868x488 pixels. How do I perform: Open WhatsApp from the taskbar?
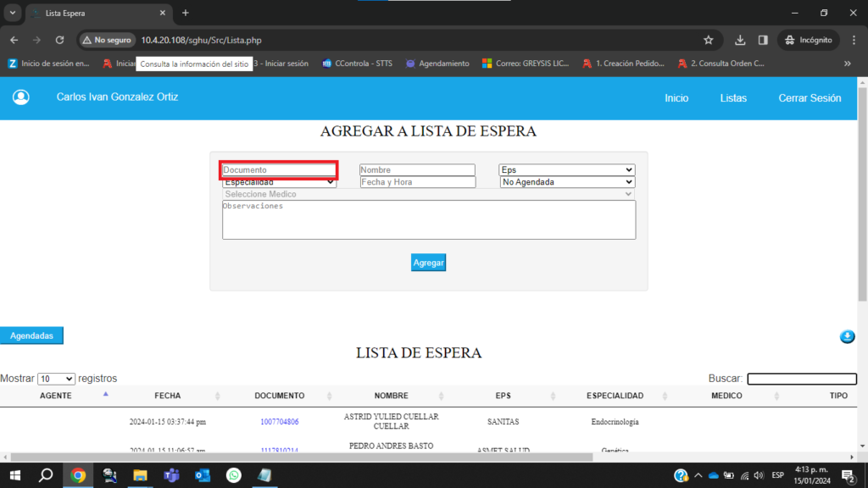click(234, 475)
